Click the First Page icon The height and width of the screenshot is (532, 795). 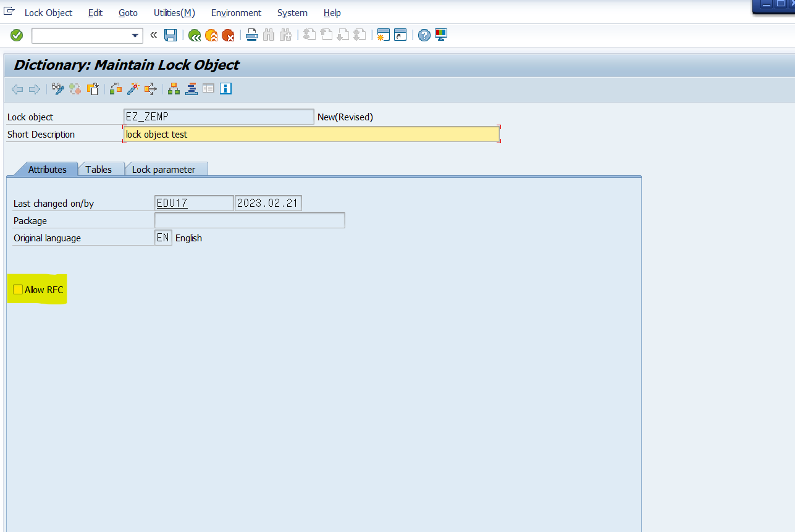coord(309,35)
